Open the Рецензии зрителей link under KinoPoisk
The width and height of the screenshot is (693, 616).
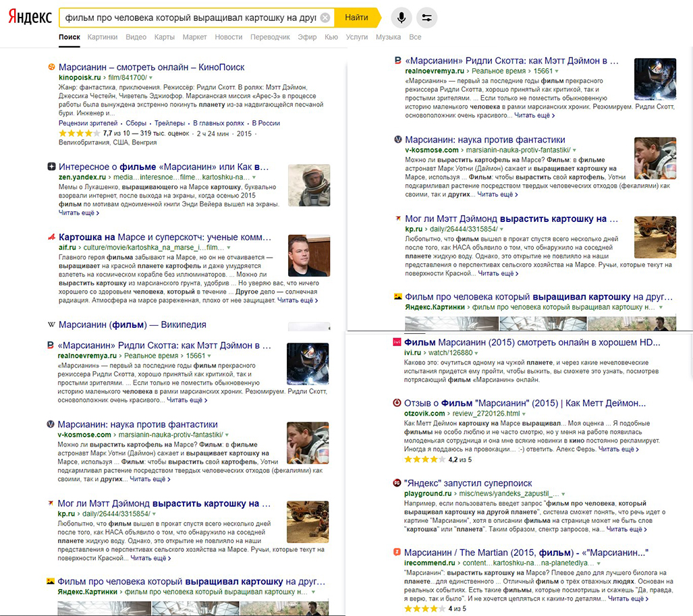88,123
